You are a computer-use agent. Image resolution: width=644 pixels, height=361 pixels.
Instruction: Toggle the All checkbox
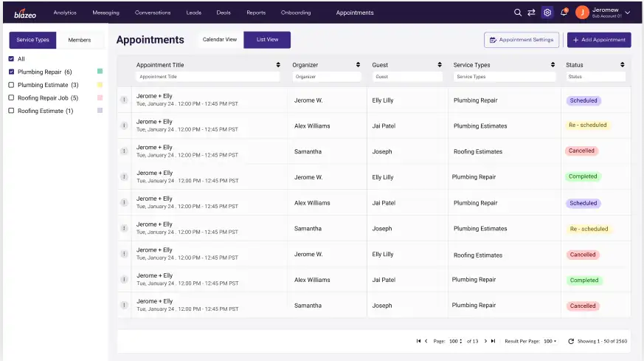tap(11, 59)
